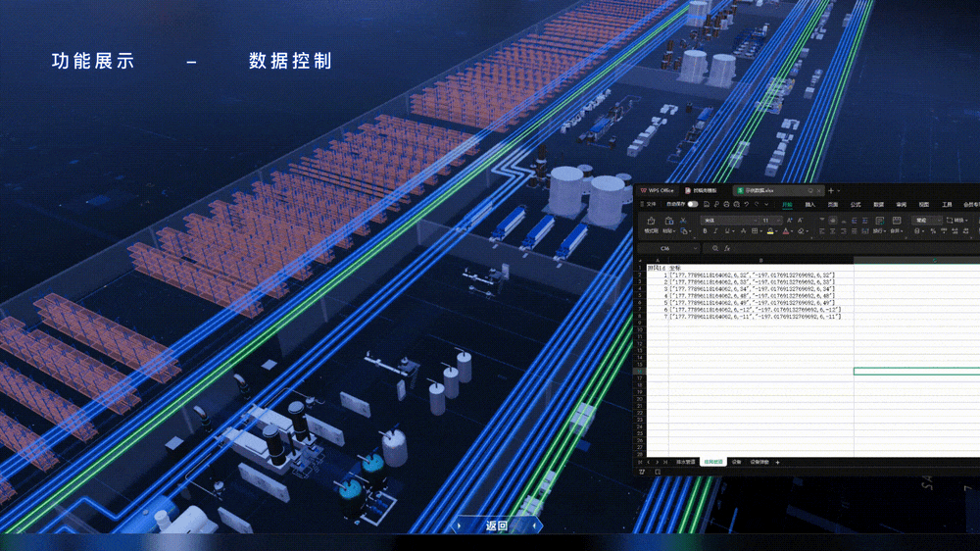Click the print icon in quick access

726,205
